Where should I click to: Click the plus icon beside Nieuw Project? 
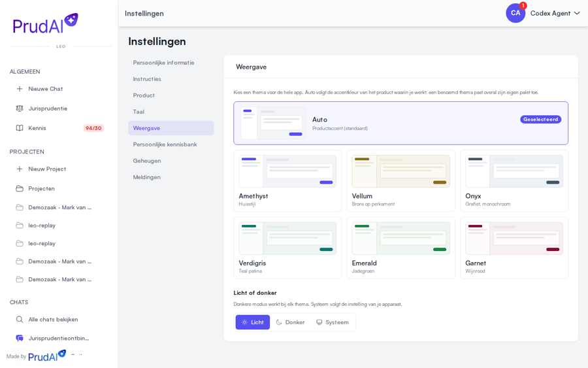pyautogui.click(x=20, y=169)
